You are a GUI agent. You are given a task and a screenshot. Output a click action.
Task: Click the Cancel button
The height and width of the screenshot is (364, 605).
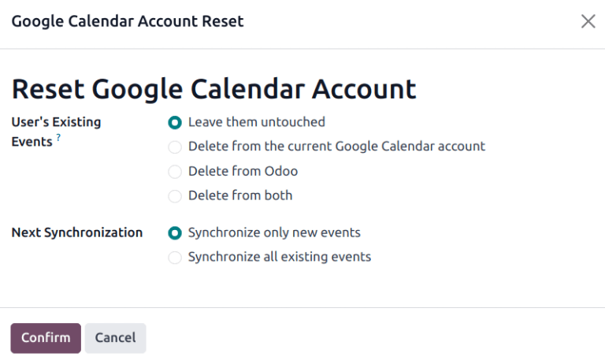coord(115,338)
